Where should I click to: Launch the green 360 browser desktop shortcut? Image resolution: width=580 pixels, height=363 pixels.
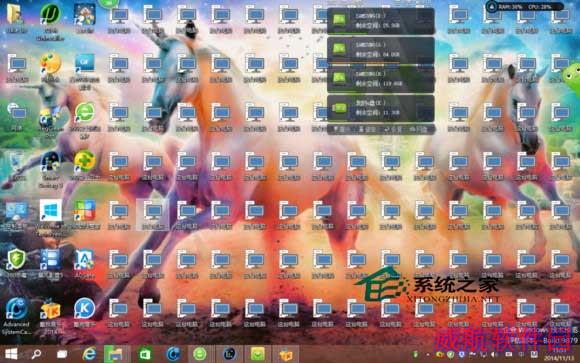(85, 112)
